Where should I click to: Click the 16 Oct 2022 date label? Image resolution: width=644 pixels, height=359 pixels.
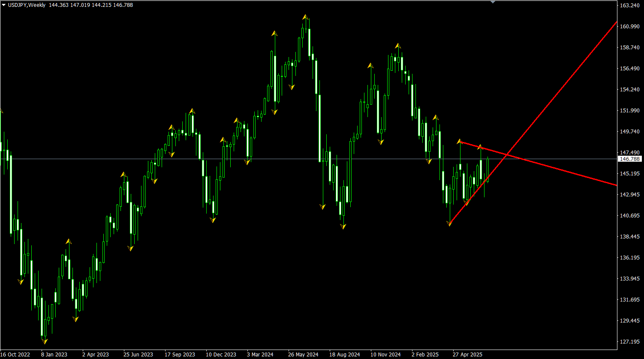pyautogui.click(x=15, y=355)
